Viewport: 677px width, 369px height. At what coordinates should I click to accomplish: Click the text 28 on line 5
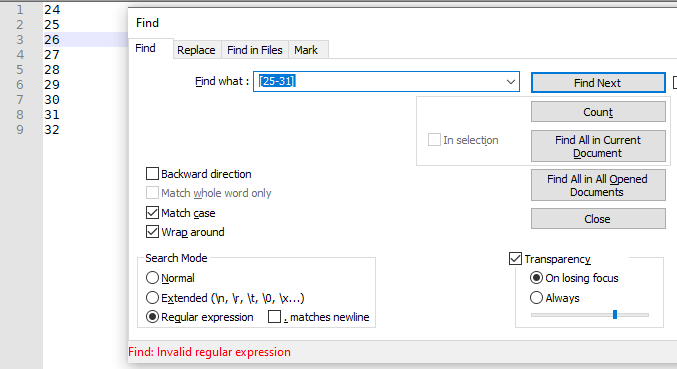pyautogui.click(x=52, y=70)
